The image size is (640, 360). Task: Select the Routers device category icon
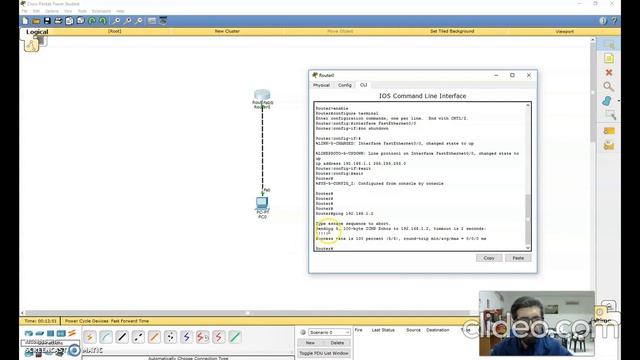click(29, 333)
